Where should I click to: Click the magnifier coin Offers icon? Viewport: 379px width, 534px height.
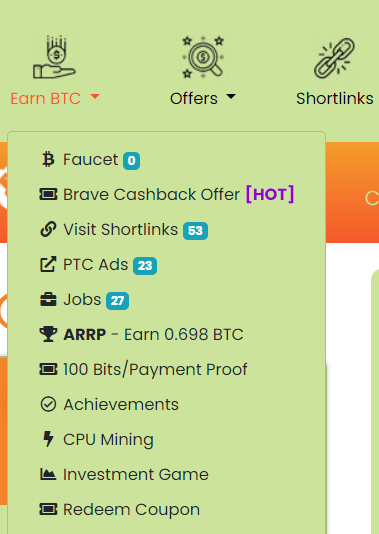(x=203, y=57)
